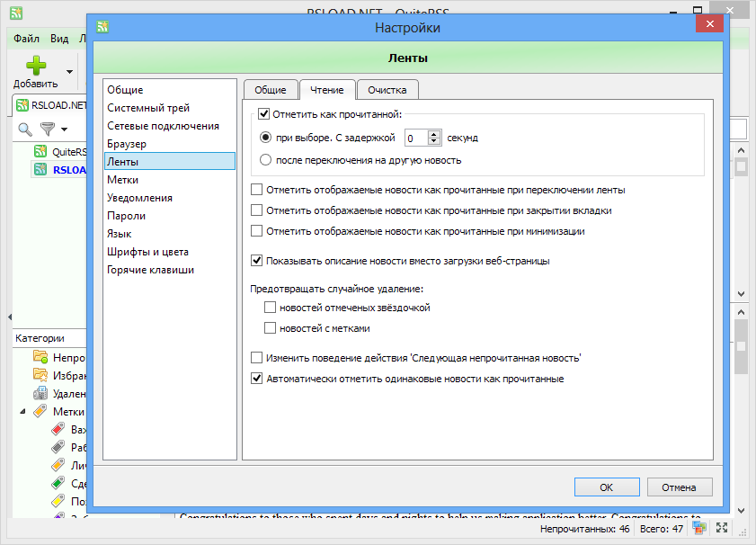This screenshot has height=545, width=756.
Task: Open the Unread category folder icon
Action: pyautogui.click(x=40, y=357)
